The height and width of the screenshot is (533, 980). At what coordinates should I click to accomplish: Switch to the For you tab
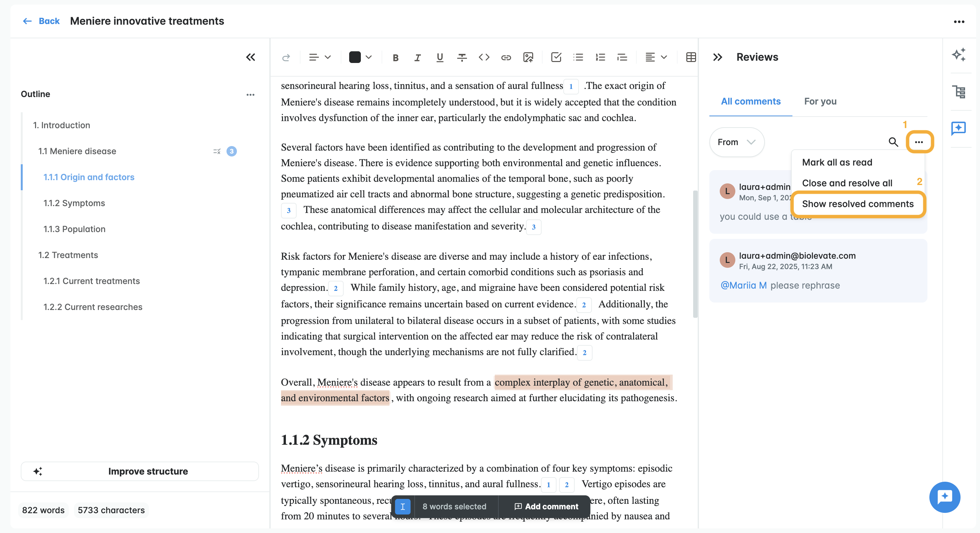coord(820,101)
